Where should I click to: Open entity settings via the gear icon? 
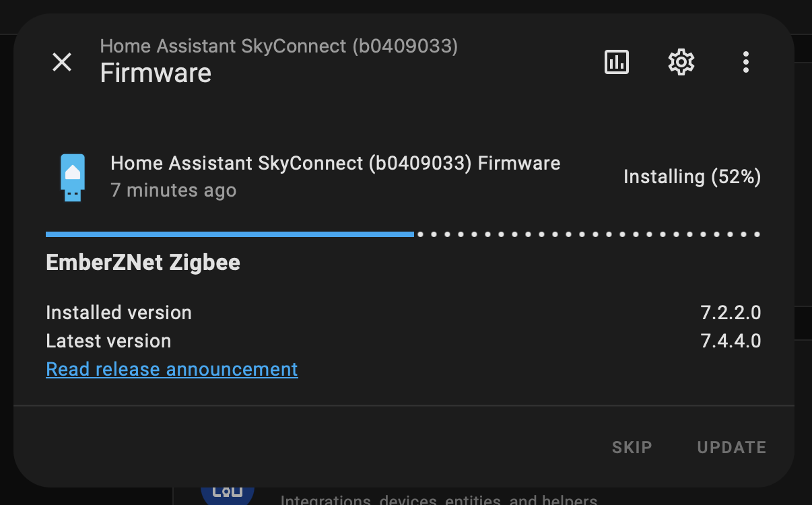coord(681,62)
